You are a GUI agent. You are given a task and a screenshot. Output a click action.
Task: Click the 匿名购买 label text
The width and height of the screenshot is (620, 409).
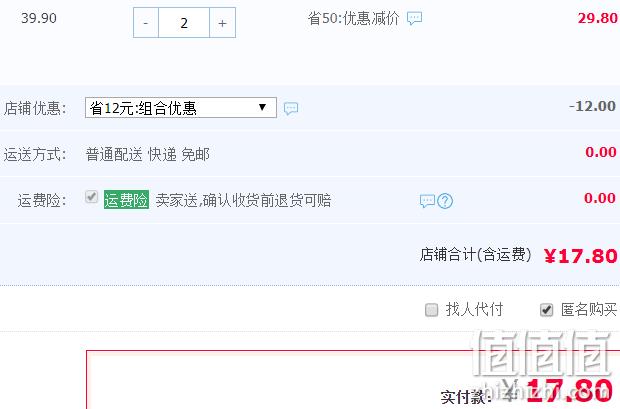click(589, 309)
